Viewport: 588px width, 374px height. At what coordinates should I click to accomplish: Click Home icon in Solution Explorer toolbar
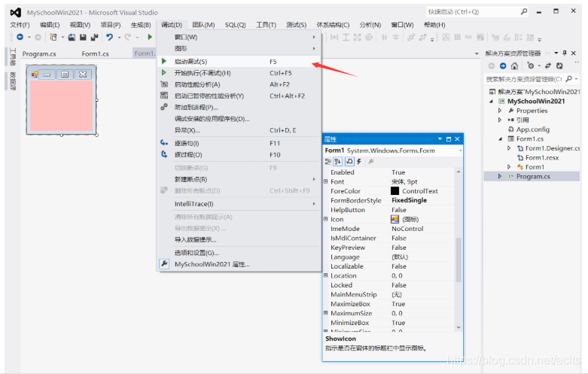coord(514,66)
